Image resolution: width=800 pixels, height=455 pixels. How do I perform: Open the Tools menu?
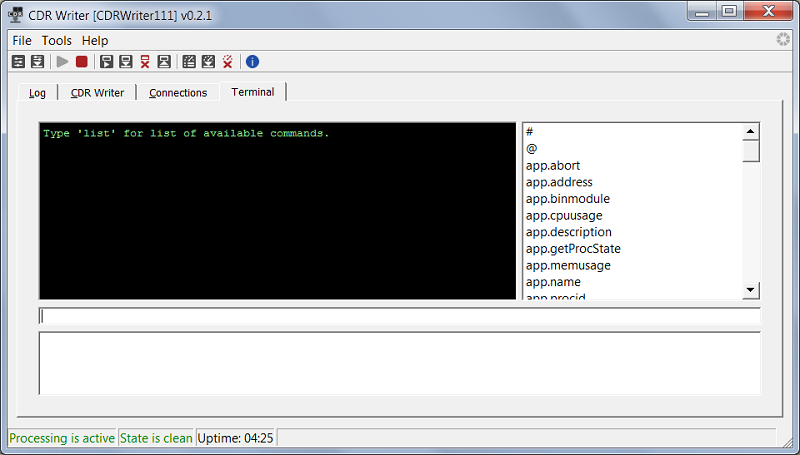click(x=57, y=40)
